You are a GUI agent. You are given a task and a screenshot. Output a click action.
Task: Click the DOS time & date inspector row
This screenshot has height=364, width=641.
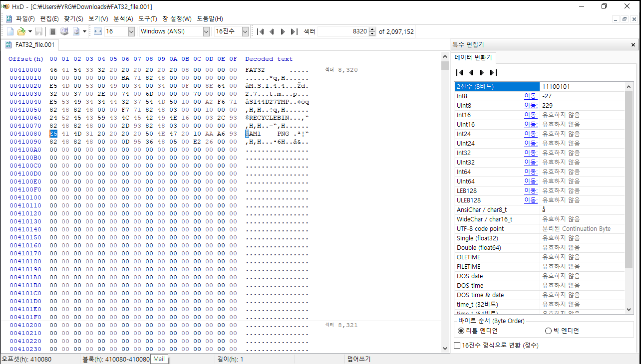[x=540, y=295]
